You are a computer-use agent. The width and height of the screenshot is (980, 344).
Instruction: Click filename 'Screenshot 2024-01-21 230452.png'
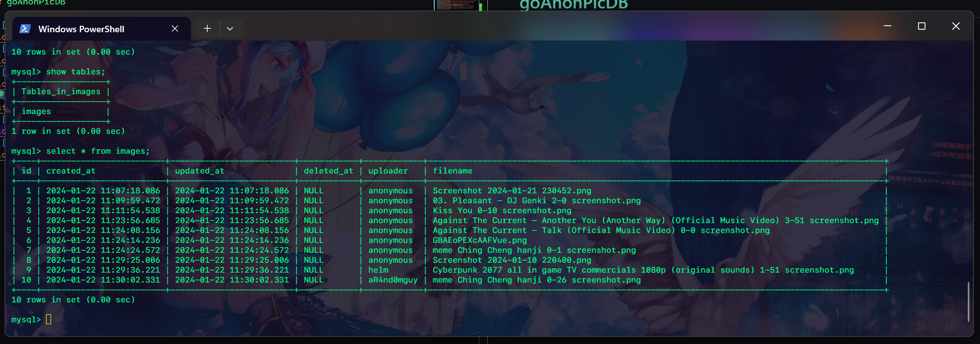(x=512, y=191)
